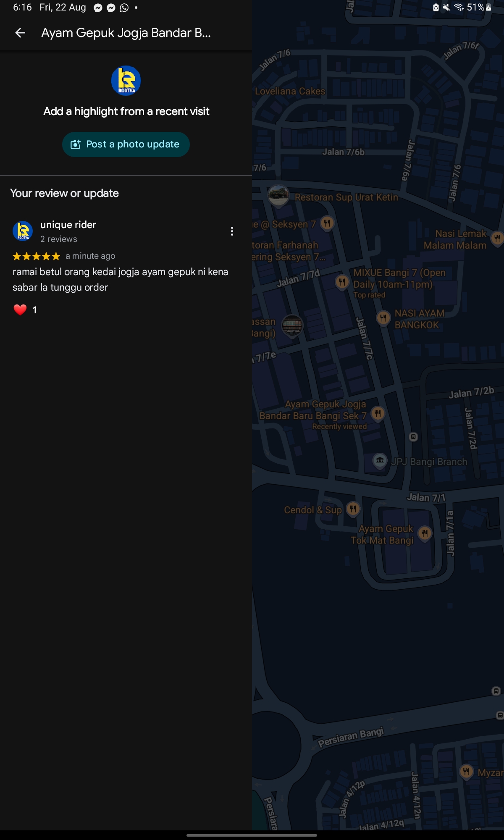Open unique rider reviewer profile
504x840 pixels.
point(68,225)
